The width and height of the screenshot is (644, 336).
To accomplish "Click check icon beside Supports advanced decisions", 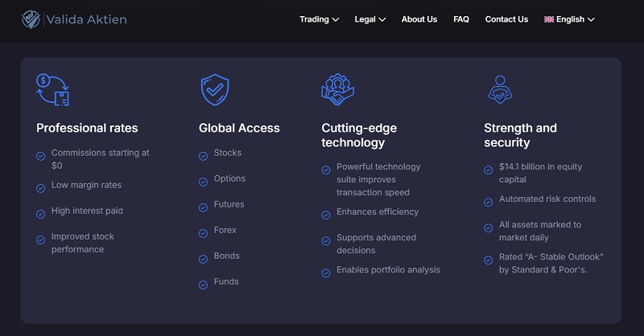I will click(326, 241).
